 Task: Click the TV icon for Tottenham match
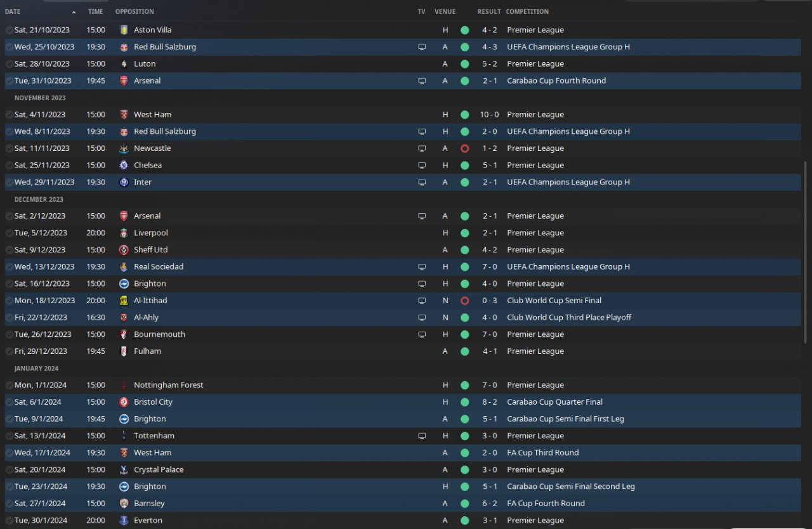pos(422,436)
